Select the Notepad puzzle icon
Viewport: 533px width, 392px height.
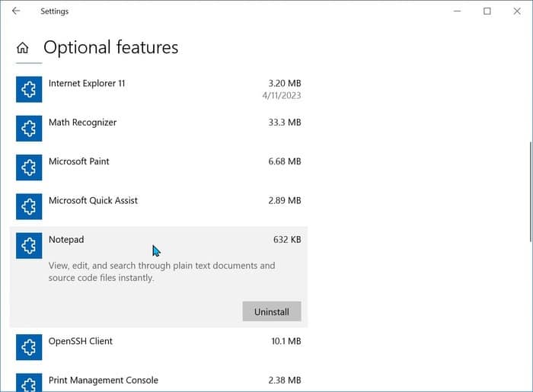pos(29,246)
